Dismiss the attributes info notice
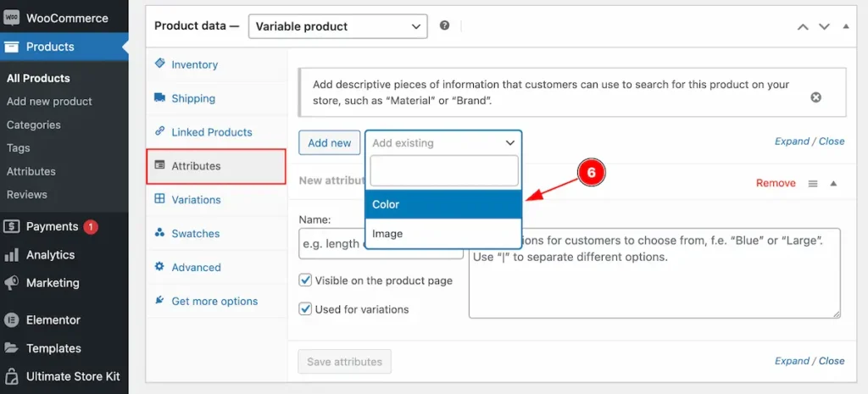868x394 pixels. [815, 97]
